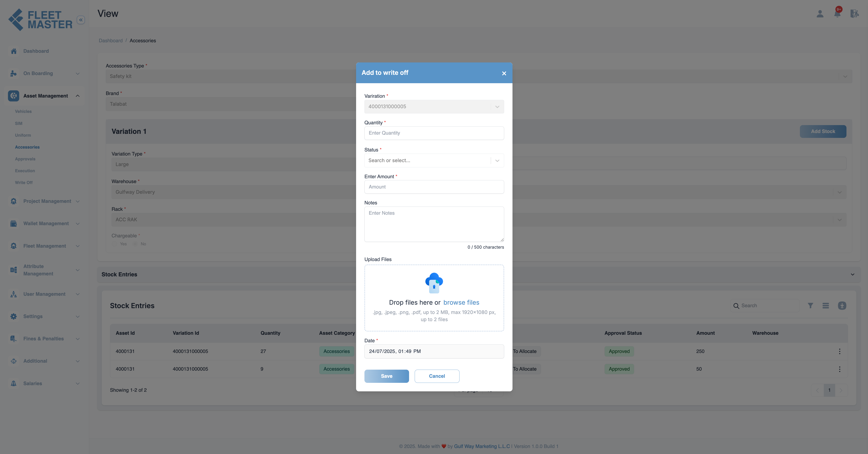Go to next page arrow
This screenshot has width=868, height=454.
pyautogui.click(x=841, y=390)
